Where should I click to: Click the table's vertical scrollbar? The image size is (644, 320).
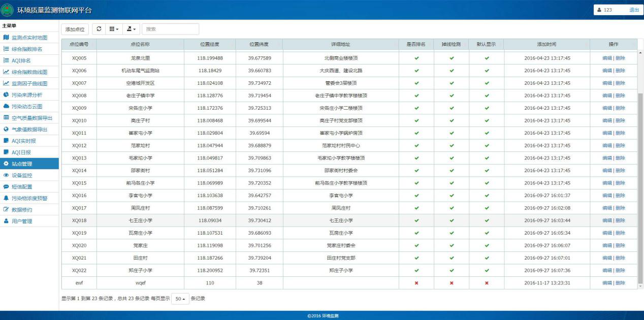click(x=640, y=188)
